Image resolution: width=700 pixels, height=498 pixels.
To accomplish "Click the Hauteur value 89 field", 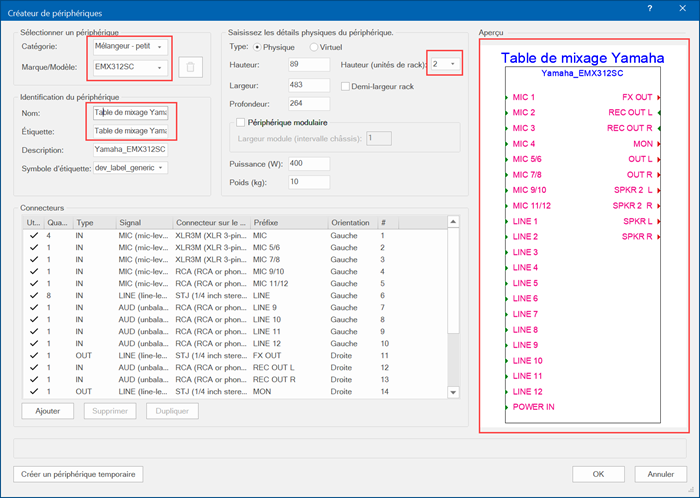I will click(309, 64).
